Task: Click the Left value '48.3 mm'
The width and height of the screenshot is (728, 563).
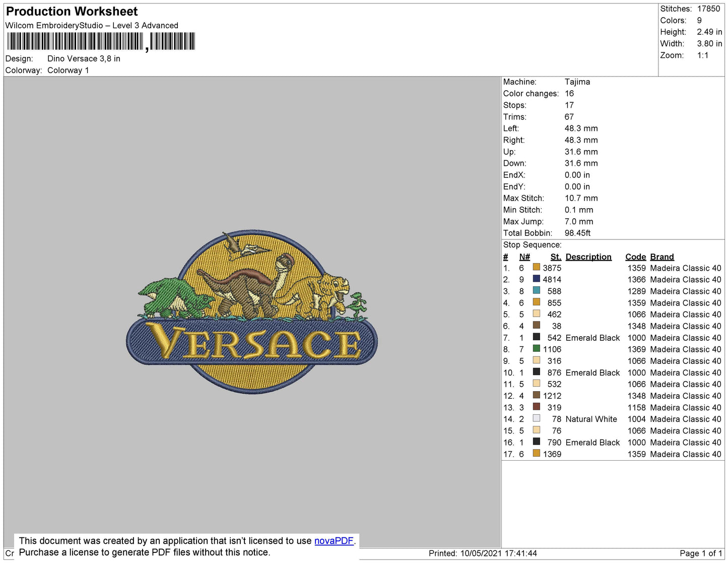Action: coord(581,128)
